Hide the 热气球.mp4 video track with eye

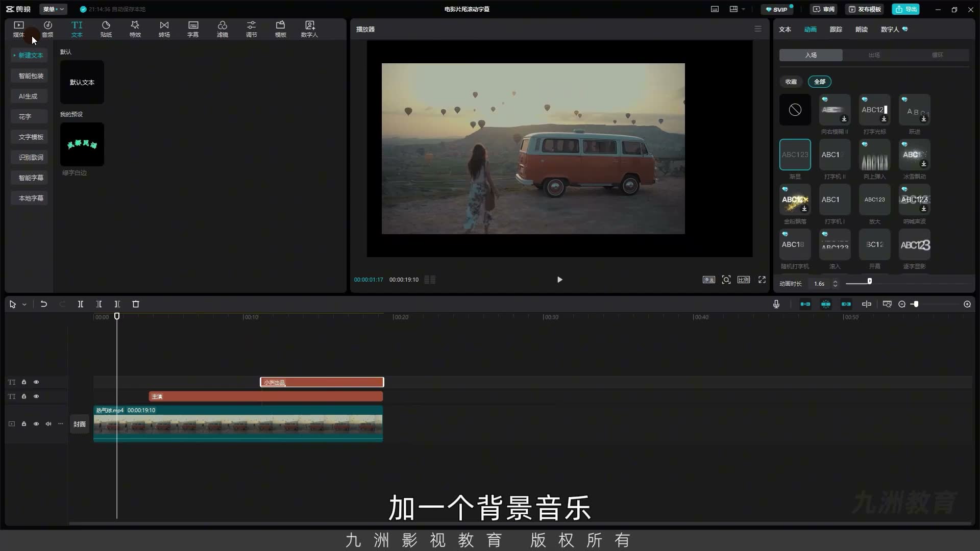click(36, 424)
